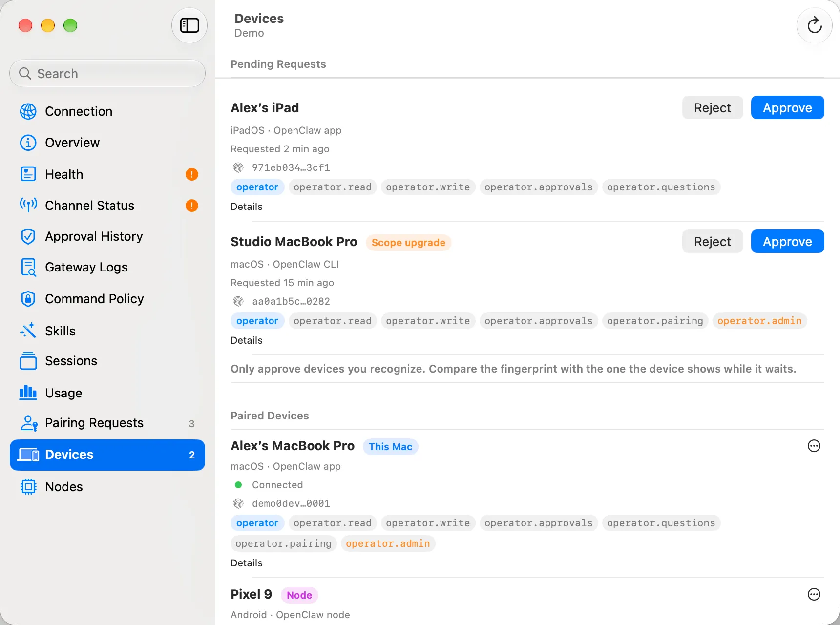
Task: Toggle the sidebar with the panel icon
Action: [189, 25]
